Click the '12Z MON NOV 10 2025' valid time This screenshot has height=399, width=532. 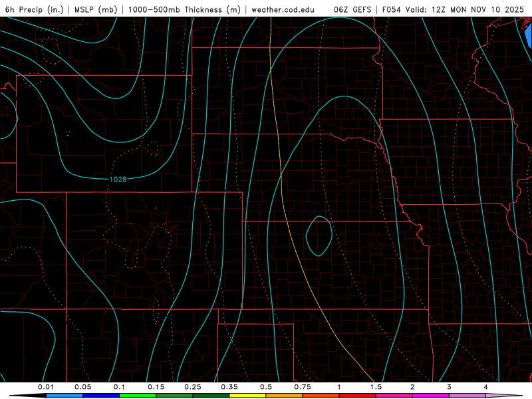click(x=477, y=9)
